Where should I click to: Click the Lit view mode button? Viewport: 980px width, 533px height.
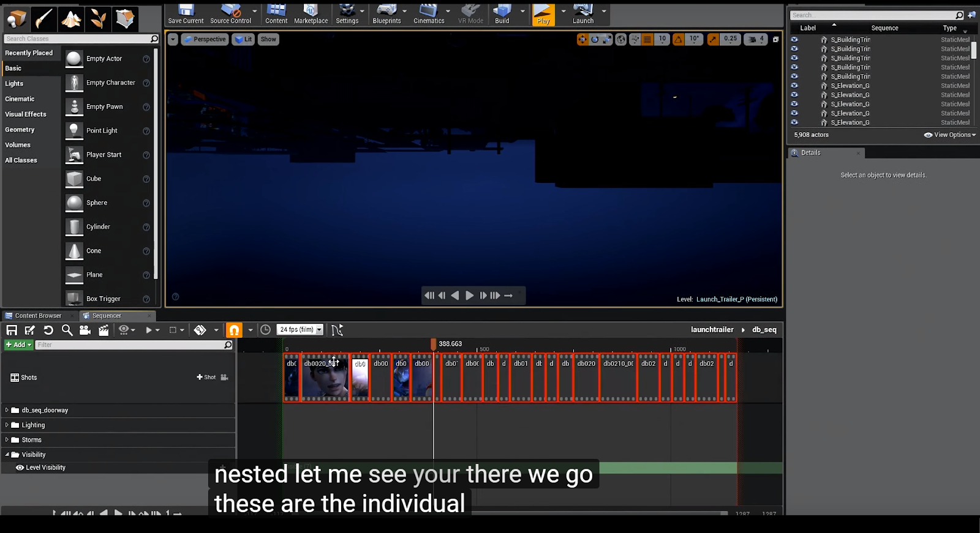[x=243, y=39]
